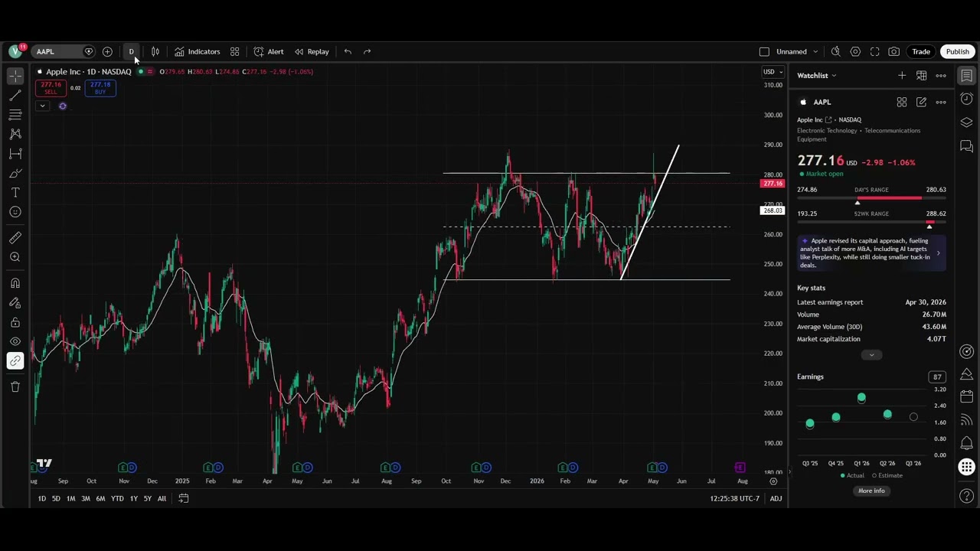Remove drawings with trash icon
Image resolution: width=980 pixels, height=551 pixels.
(x=15, y=386)
